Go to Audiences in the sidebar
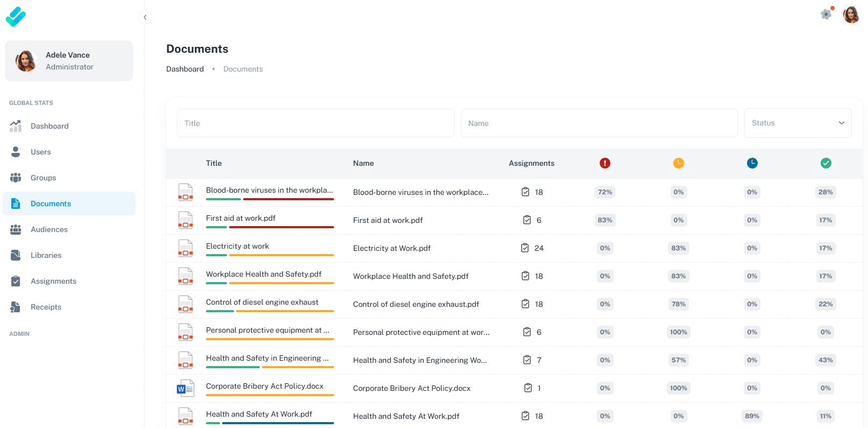868x428 pixels. [49, 229]
